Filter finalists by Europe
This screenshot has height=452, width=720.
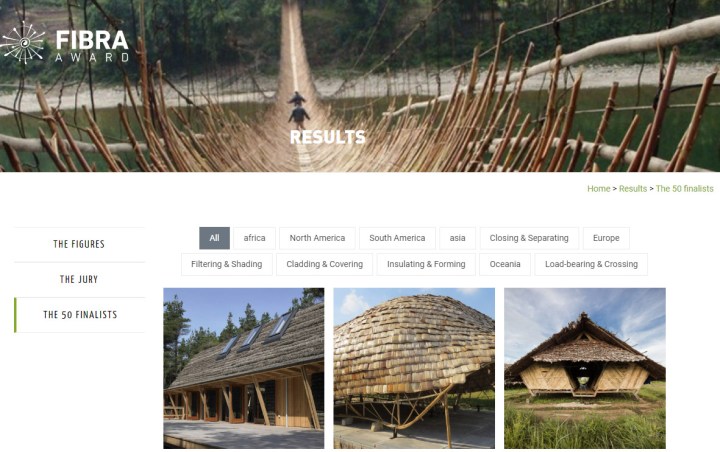[x=606, y=238]
